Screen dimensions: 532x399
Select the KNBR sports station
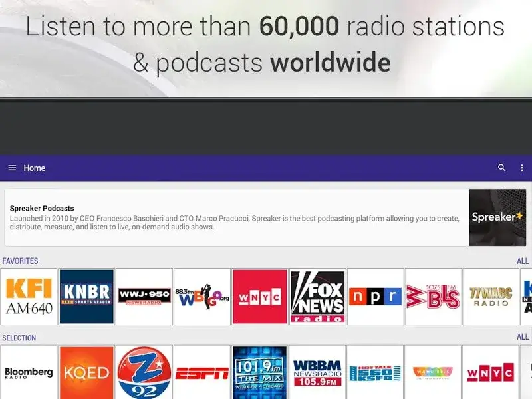[x=86, y=297]
